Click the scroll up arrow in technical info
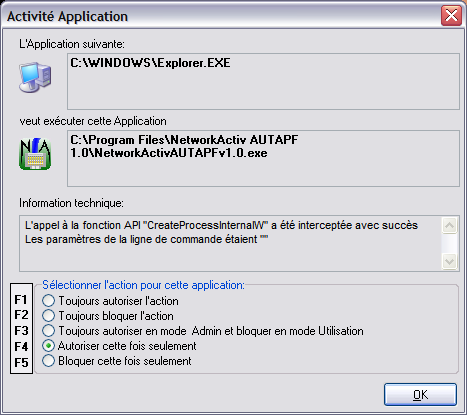467x415 pixels. 449,226
